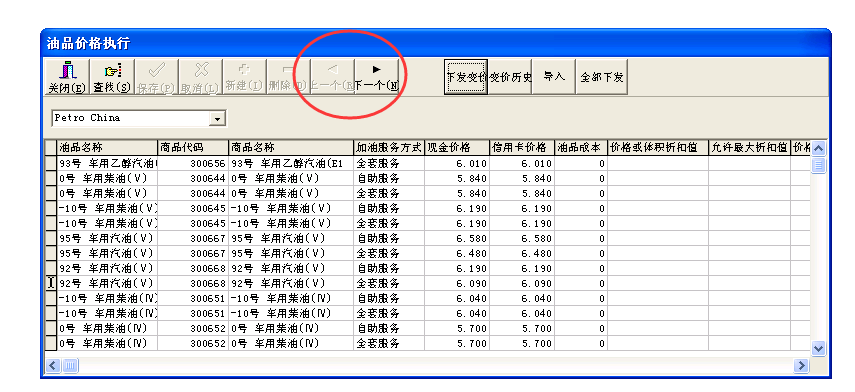Click cash price 6.580 for 95号 车用汽油

(457, 238)
